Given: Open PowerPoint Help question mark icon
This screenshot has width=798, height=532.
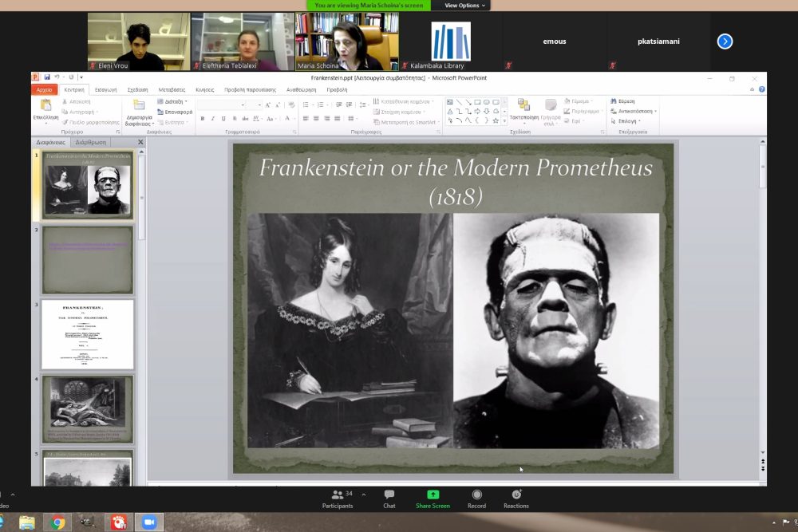Looking at the screenshot, I should coord(761,89).
